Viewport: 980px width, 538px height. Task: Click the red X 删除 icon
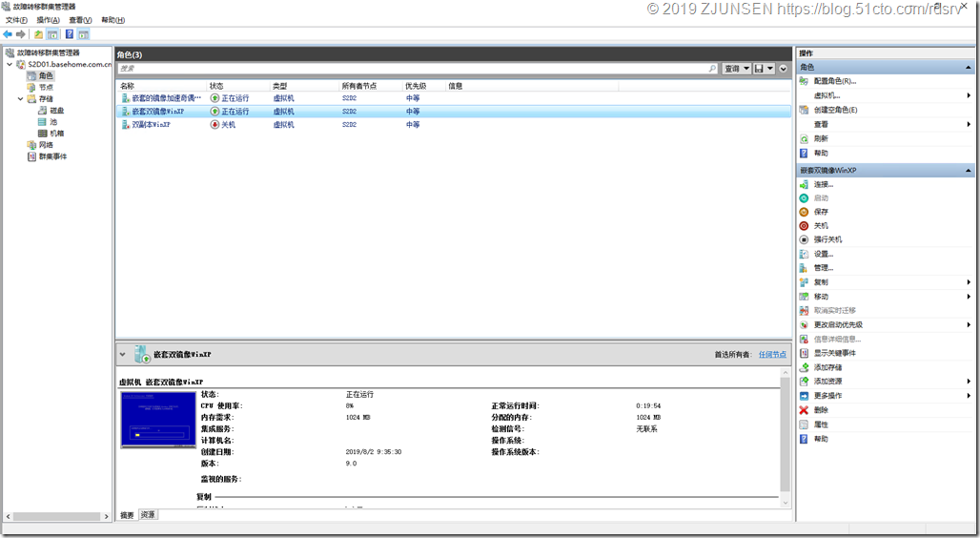coord(805,410)
